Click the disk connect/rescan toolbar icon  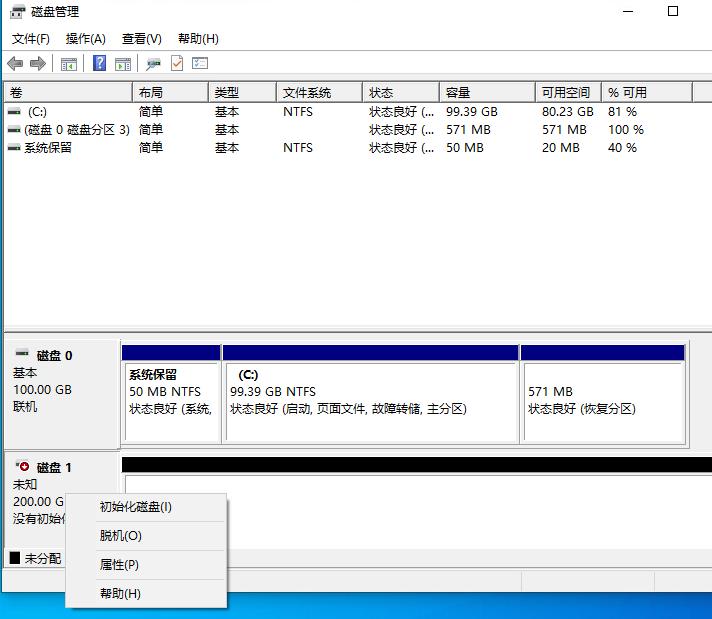click(x=153, y=64)
